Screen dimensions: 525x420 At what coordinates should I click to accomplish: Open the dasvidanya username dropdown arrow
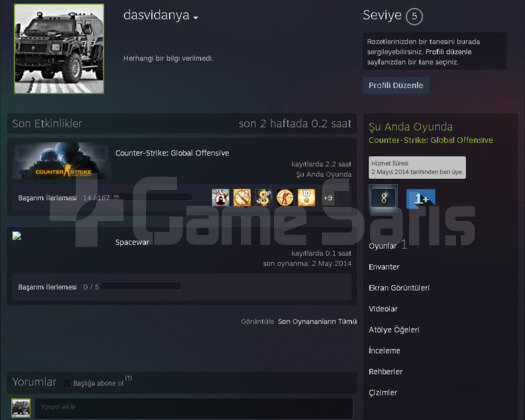[196, 18]
